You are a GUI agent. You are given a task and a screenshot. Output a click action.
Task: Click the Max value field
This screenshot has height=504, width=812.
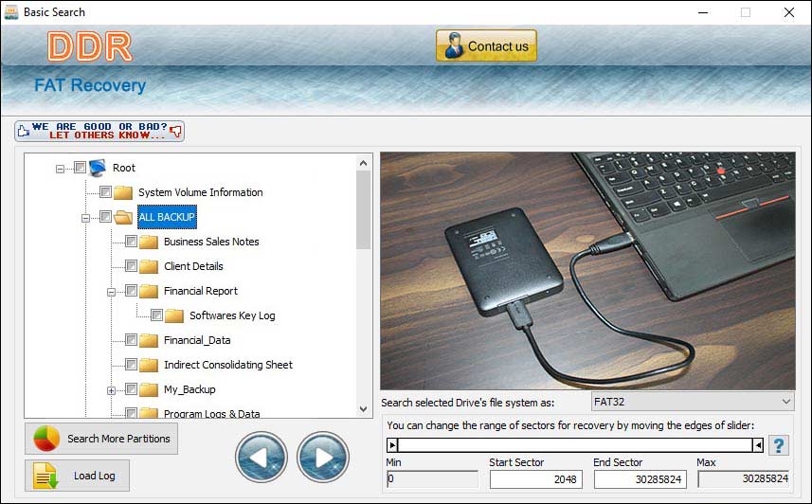tap(744, 479)
